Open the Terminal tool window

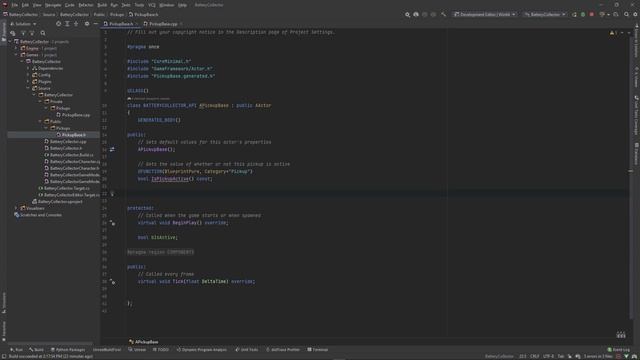click(x=318, y=350)
